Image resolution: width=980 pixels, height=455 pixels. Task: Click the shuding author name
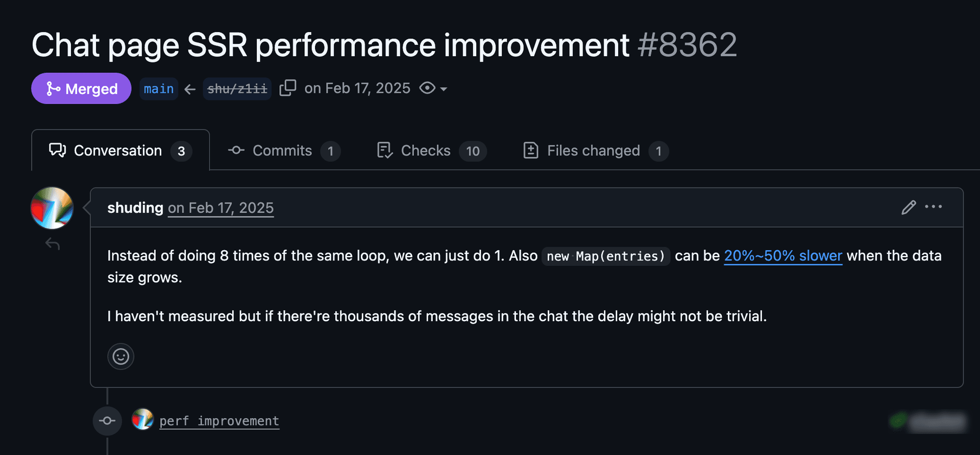coord(135,208)
